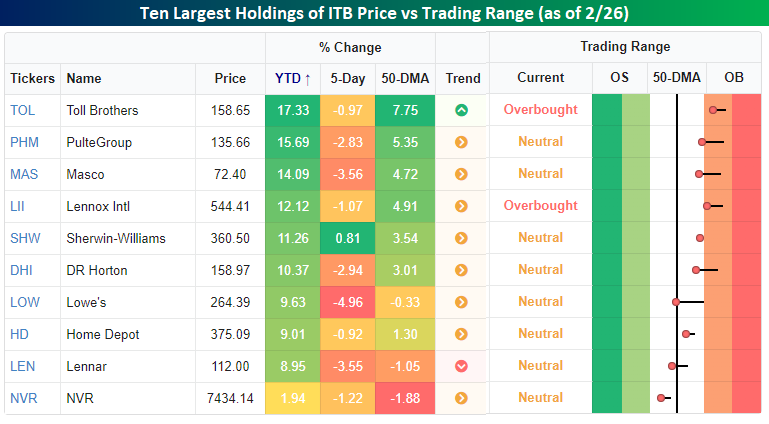769x424 pixels.
Task: Open the NVR ticker link
Action: click(x=24, y=398)
